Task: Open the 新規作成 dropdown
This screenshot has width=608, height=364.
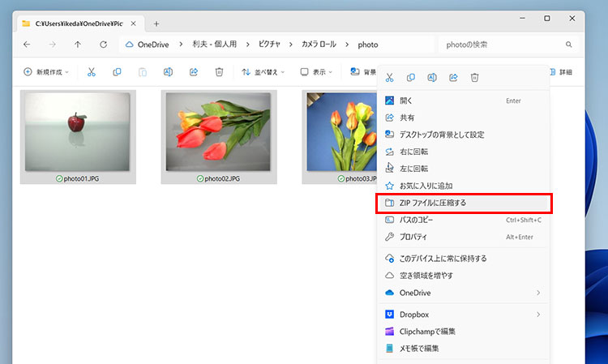Action: click(x=46, y=72)
